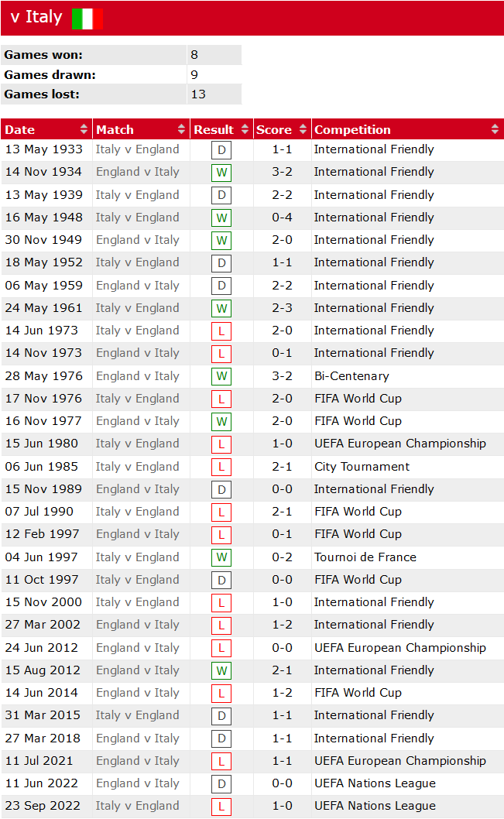Click the Games won value 8
The height and width of the screenshot is (819, 504).
coord(194,55)
